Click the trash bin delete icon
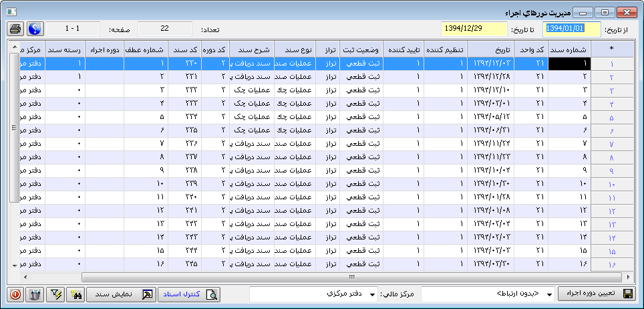 tap(35, 294)
